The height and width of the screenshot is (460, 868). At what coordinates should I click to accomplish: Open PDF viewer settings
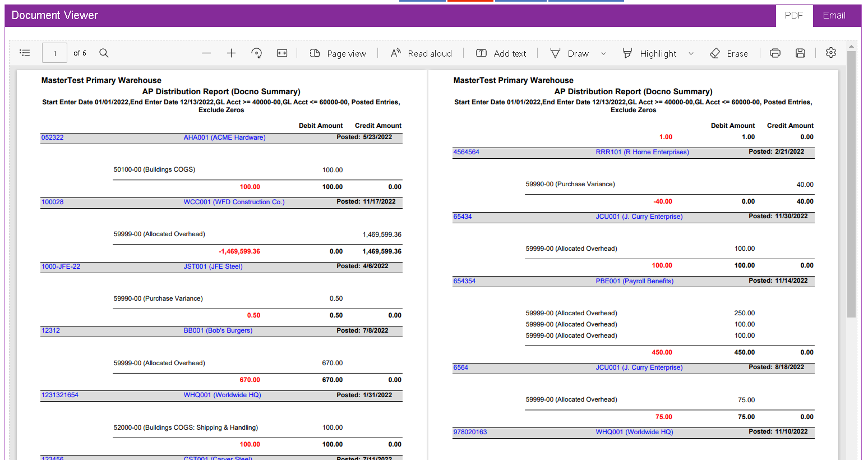click(x=831, y=52)
